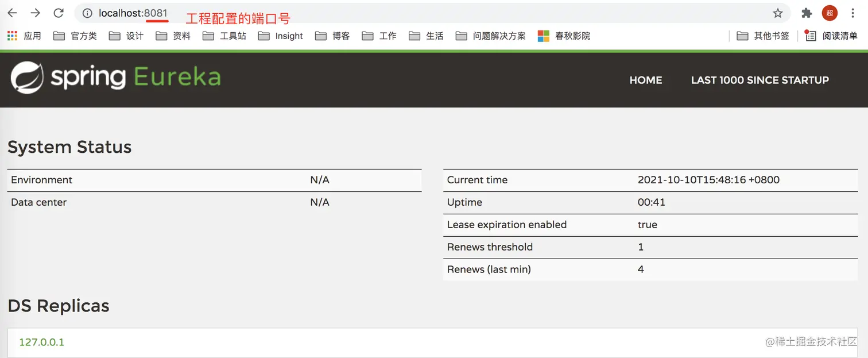This screenshot has height=358, width=868.
Task: Click the Environment row label
Action: tap(42, 180)
